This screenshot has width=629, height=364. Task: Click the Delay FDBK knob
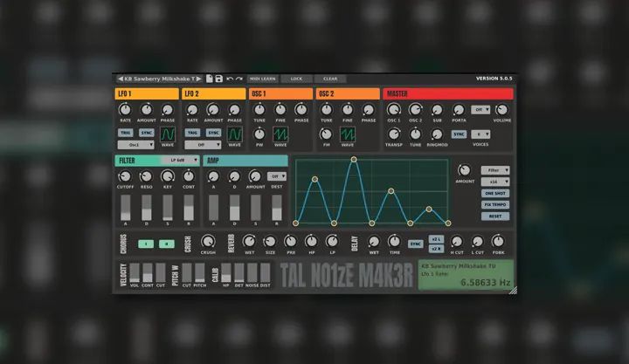pyautogui.click(x=498, y=241)
